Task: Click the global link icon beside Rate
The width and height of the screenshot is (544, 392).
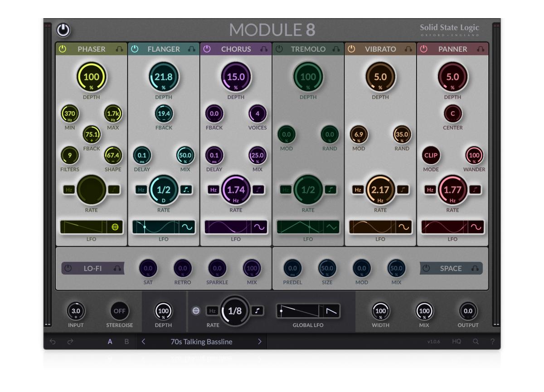Action: tap(196, 311)
